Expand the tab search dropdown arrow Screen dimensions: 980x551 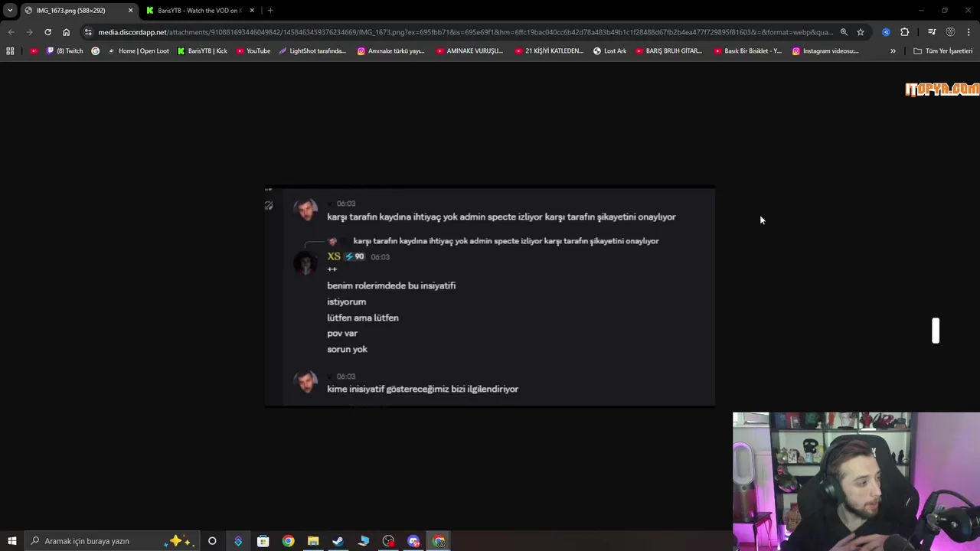[10, 10]
